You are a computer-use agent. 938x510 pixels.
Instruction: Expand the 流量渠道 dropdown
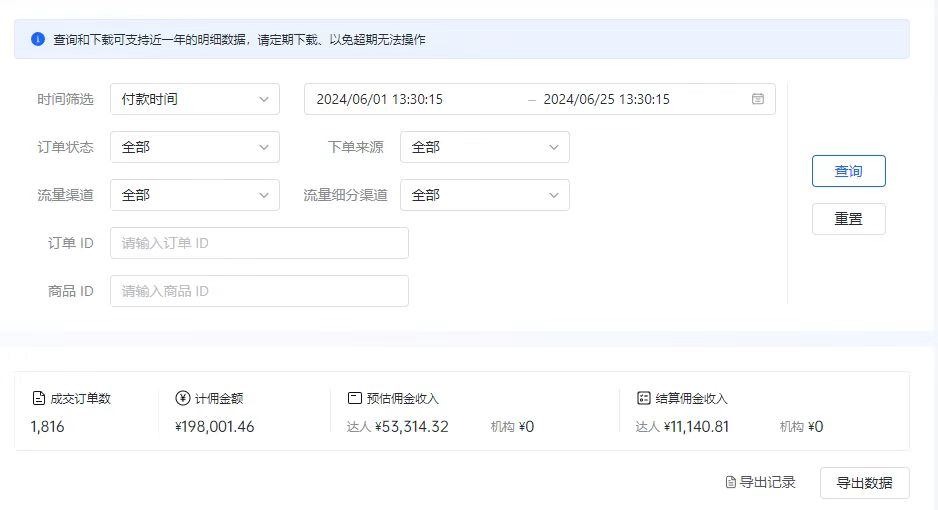(x=194, y=195)
